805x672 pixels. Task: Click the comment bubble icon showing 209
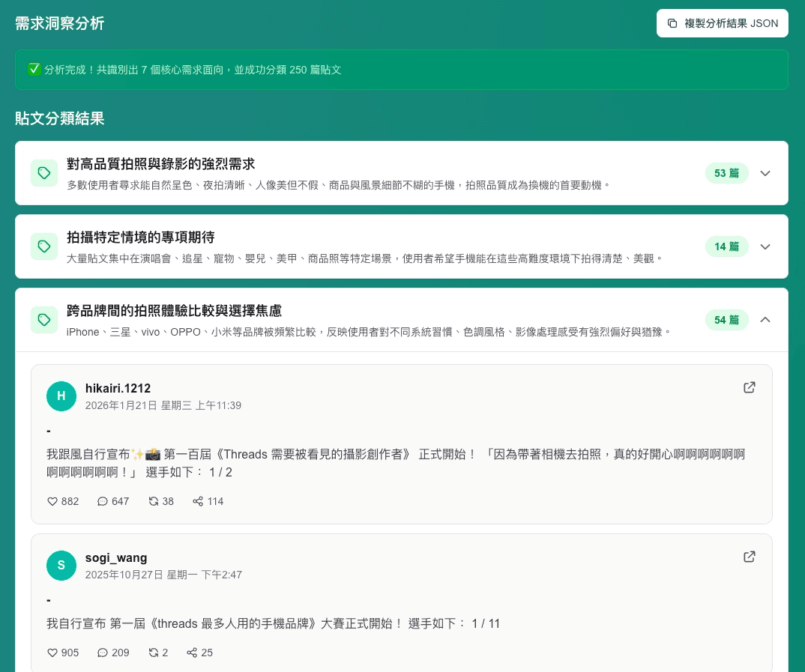pos(103,653)
